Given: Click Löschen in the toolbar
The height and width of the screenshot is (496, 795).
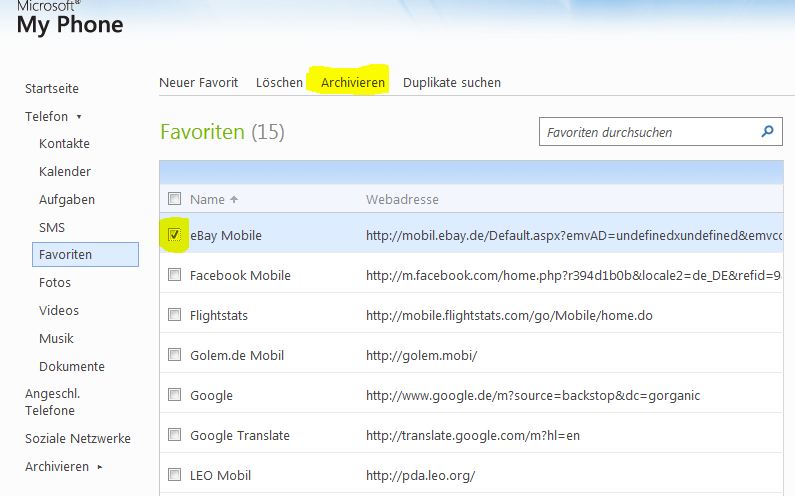Looking at the screenshot, I should (x=279, y=82).
